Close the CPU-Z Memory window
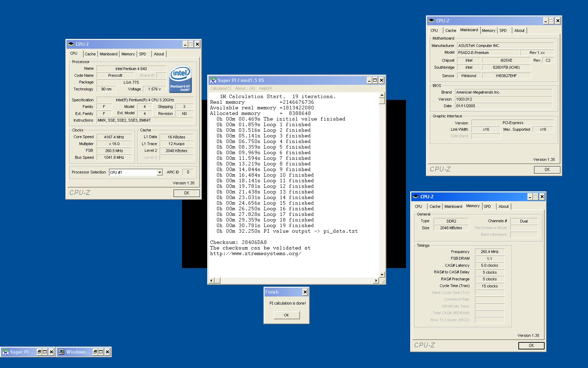 (542, 197)
